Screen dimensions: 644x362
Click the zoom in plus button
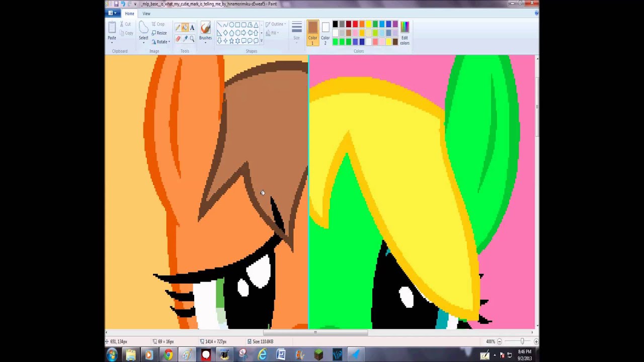(536, 341)
